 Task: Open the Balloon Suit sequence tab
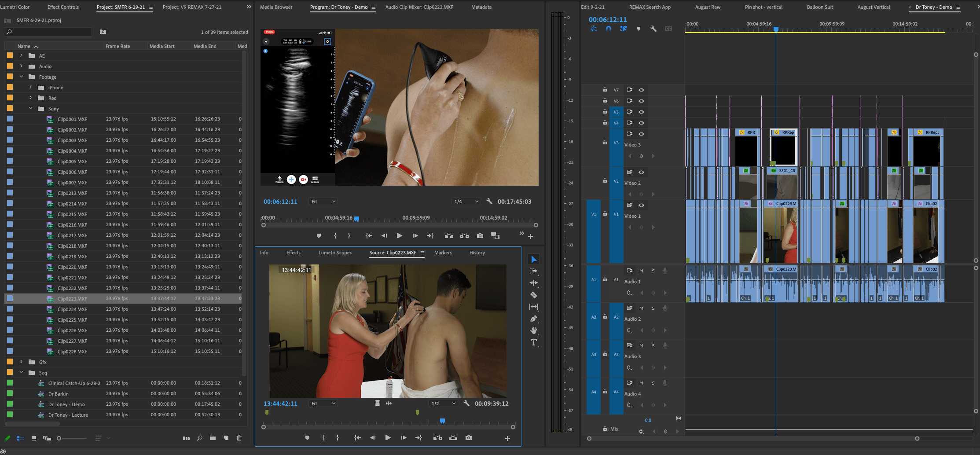click(819, 7)
